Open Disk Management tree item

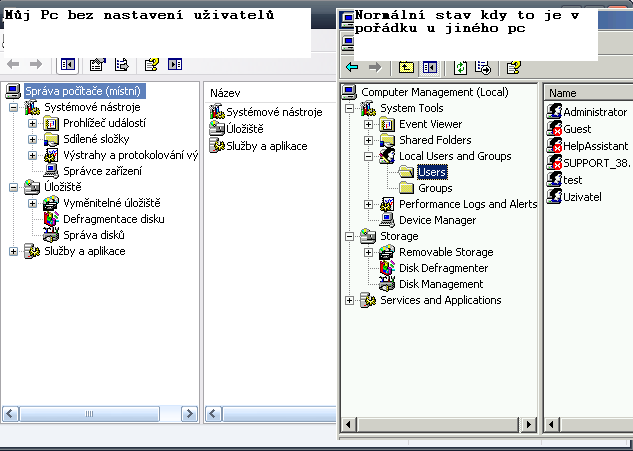click(x=441, y=284)
